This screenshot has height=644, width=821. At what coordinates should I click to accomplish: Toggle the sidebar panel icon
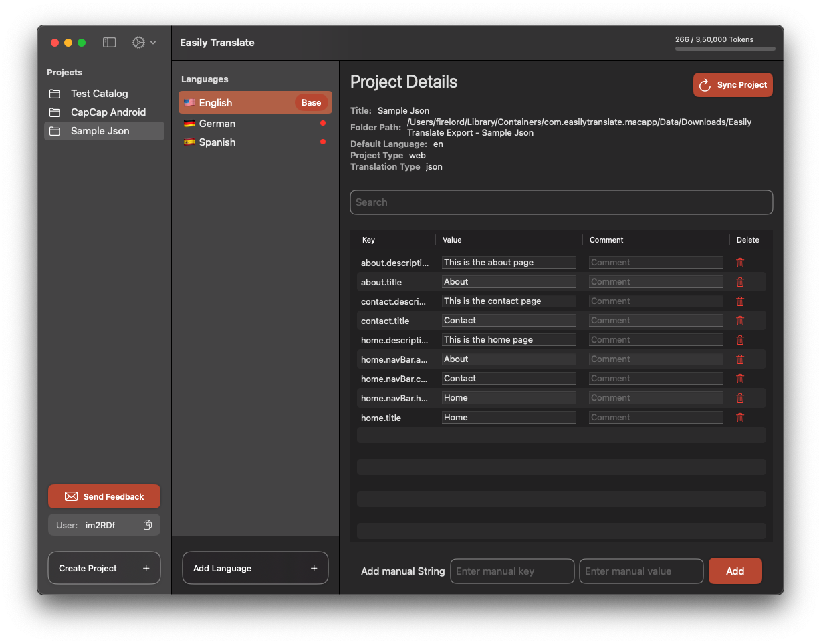[x=109, y=43]
